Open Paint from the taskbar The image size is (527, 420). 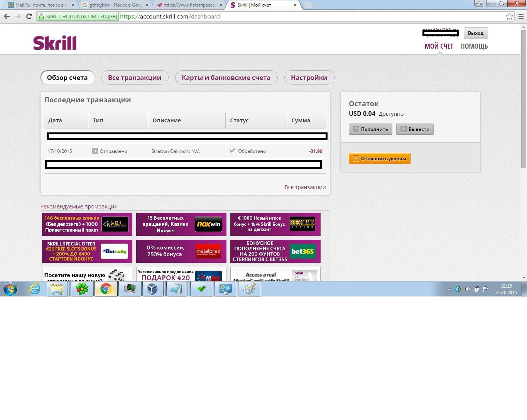point(249,289)
